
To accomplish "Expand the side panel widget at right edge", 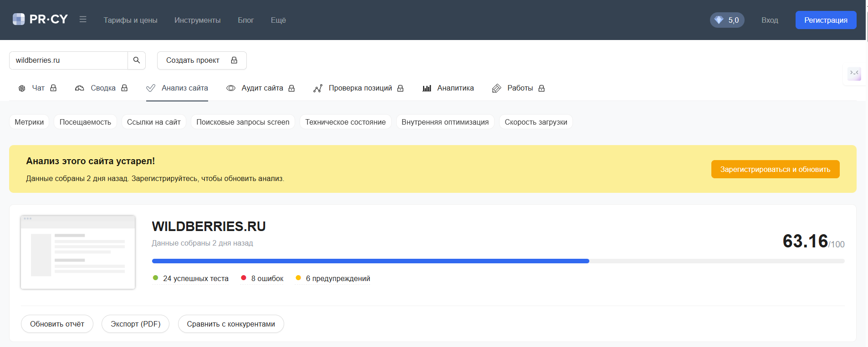I will coord(854,73).
